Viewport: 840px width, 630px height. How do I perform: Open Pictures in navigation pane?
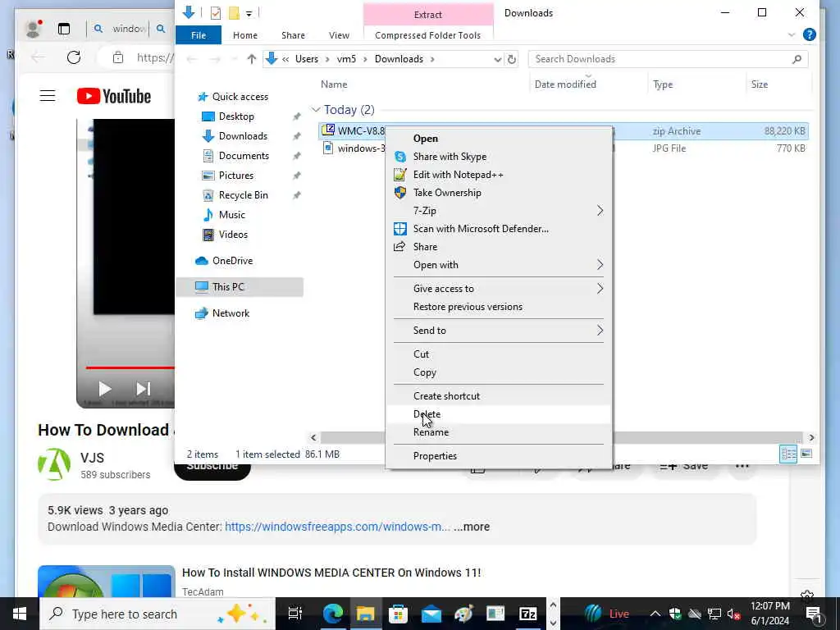pos(235,176)
